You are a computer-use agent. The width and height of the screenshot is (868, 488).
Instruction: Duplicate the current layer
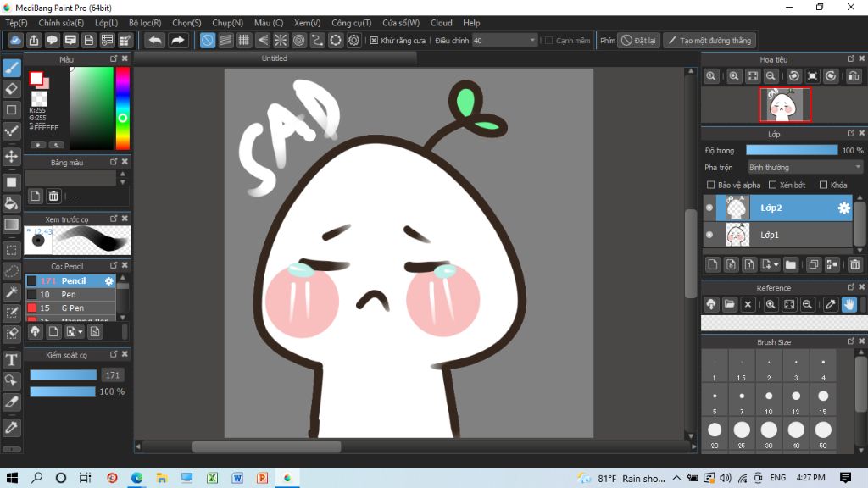[x=813, y=264]
